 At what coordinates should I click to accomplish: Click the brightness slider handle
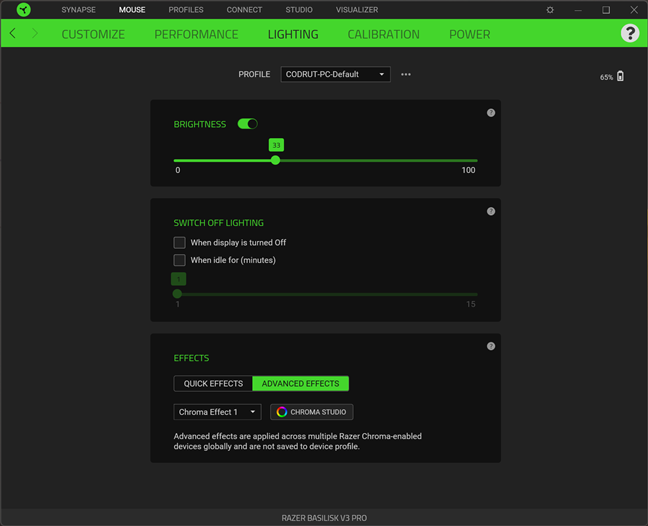276,160
